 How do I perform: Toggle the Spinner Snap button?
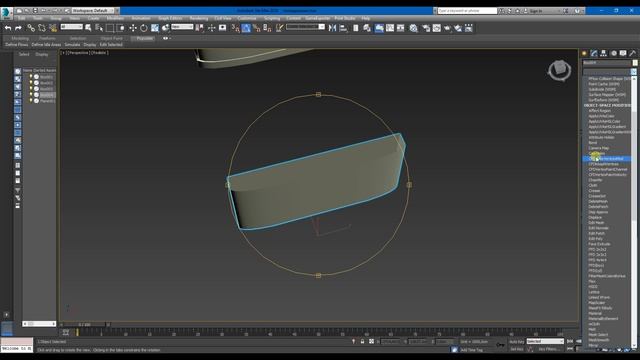point(267,28)
